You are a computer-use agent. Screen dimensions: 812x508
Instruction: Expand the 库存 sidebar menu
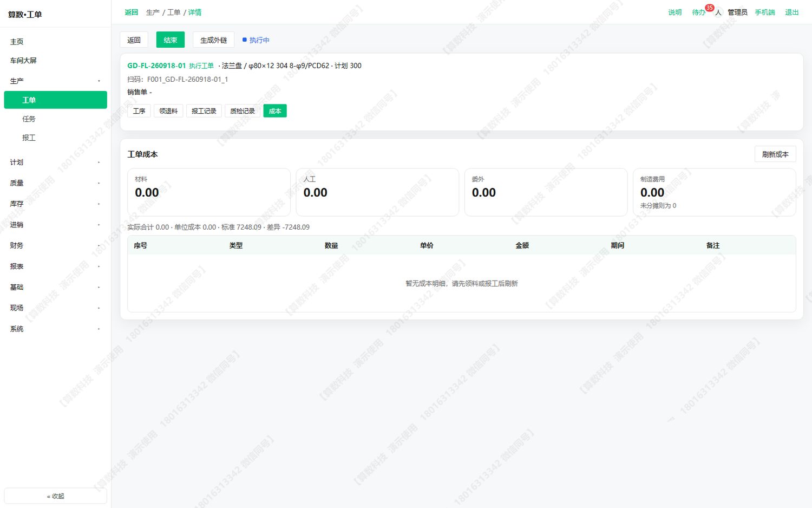coord(55,204)
